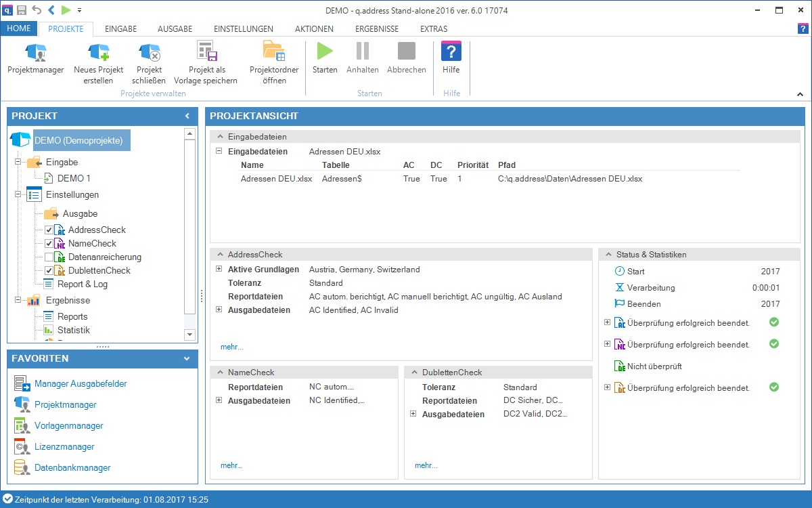The width and height of the screenshot is (812, 508).
Task: Click the Projekt schließen icon
Action: (x=150, y=52)
